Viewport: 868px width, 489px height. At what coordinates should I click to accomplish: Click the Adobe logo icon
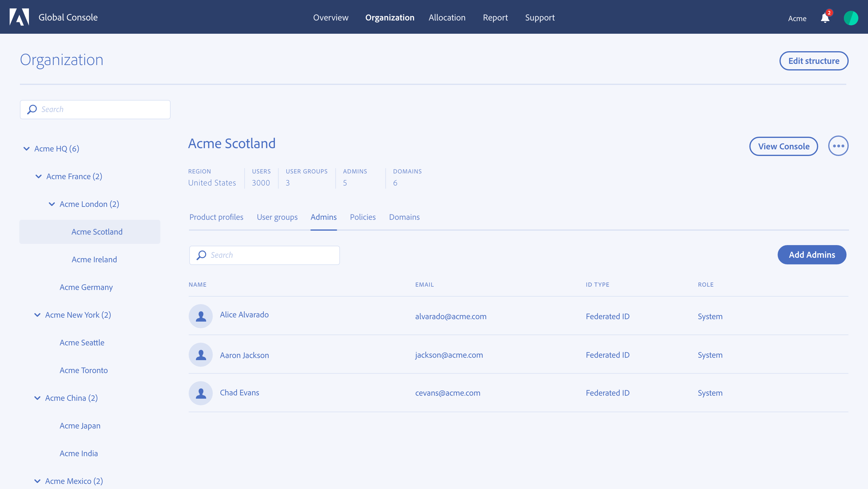tap(19, 17)
